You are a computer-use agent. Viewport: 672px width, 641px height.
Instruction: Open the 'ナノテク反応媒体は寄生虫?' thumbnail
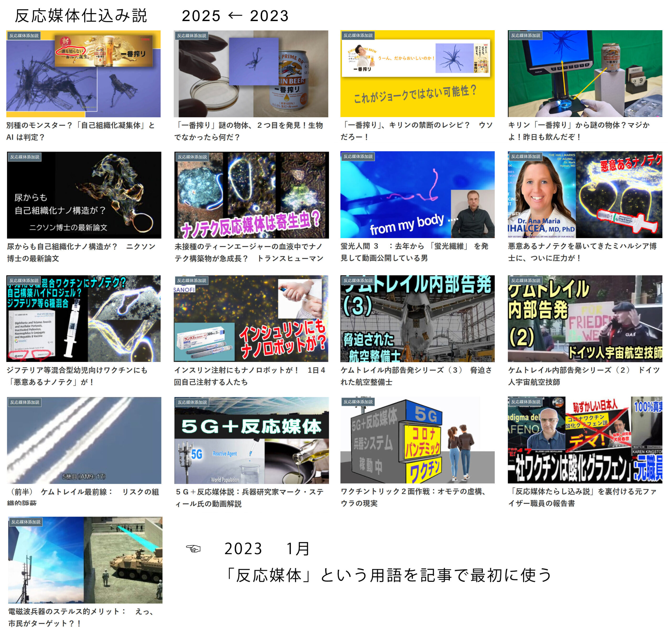click(251, 195)
